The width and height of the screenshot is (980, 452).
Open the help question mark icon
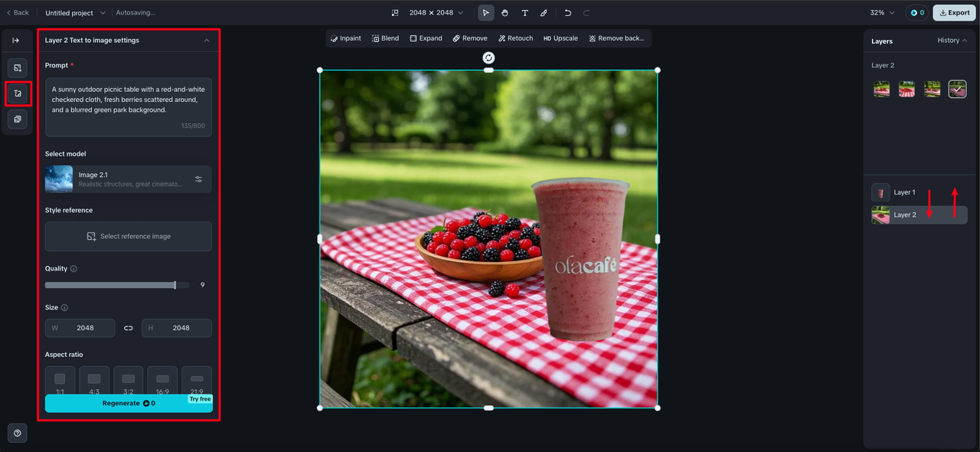(18, 433)
